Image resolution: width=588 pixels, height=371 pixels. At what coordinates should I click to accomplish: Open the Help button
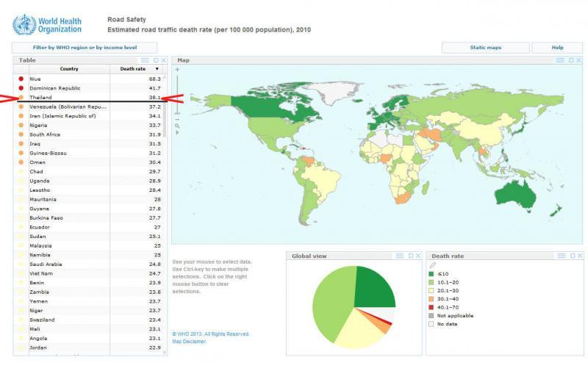[x=557, y=48]
